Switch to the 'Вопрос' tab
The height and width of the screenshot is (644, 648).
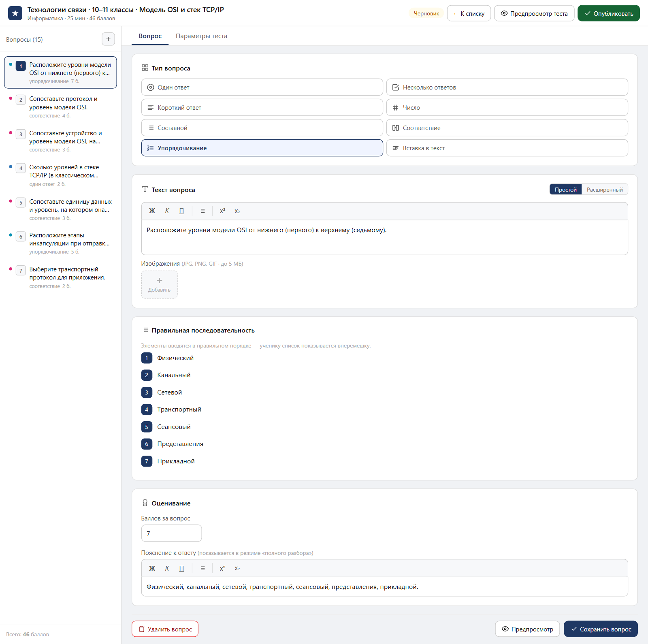pos(150,36)
